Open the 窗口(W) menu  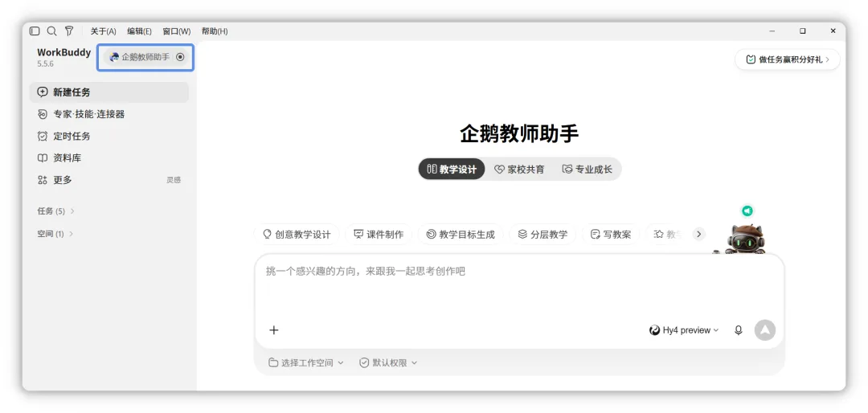coord(177,31)
